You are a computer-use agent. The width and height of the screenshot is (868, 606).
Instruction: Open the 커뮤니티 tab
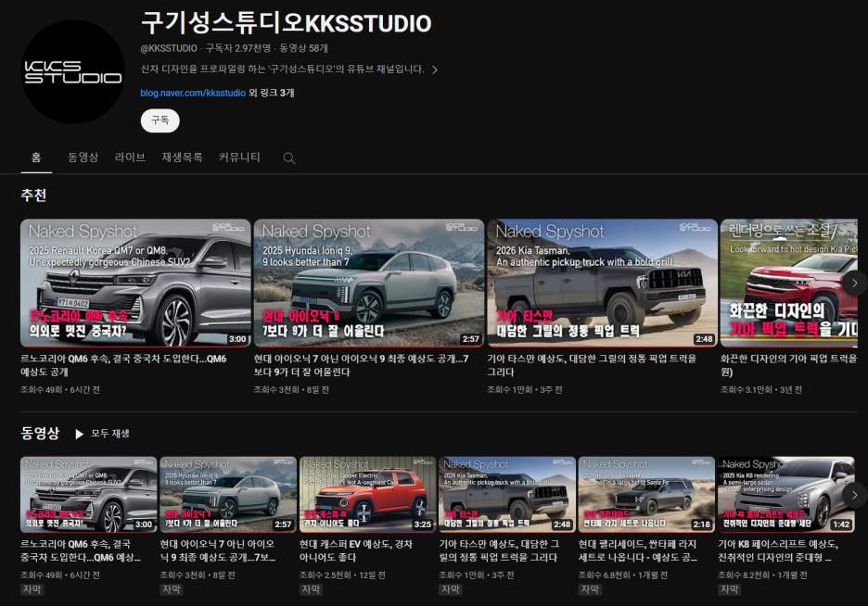point(239,158)
